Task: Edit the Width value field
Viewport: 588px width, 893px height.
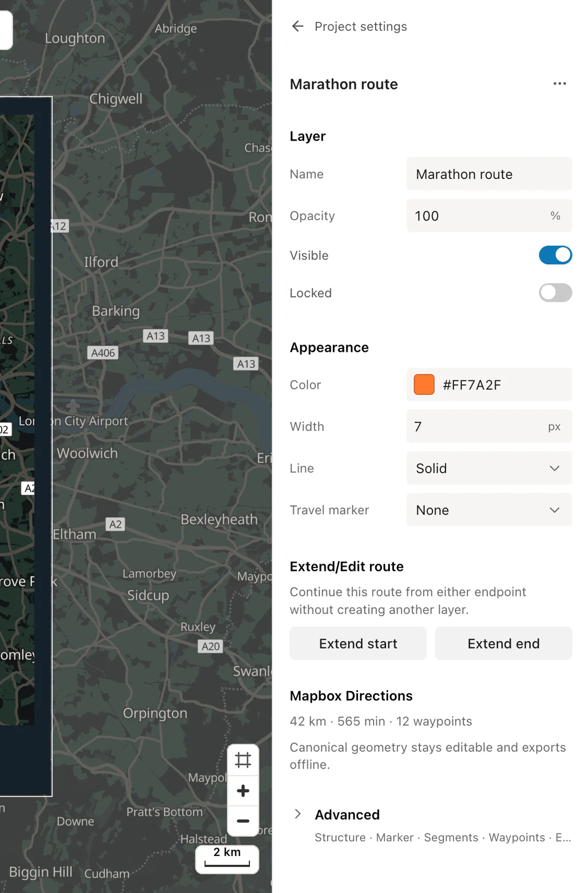Action: tap(489, 427)
